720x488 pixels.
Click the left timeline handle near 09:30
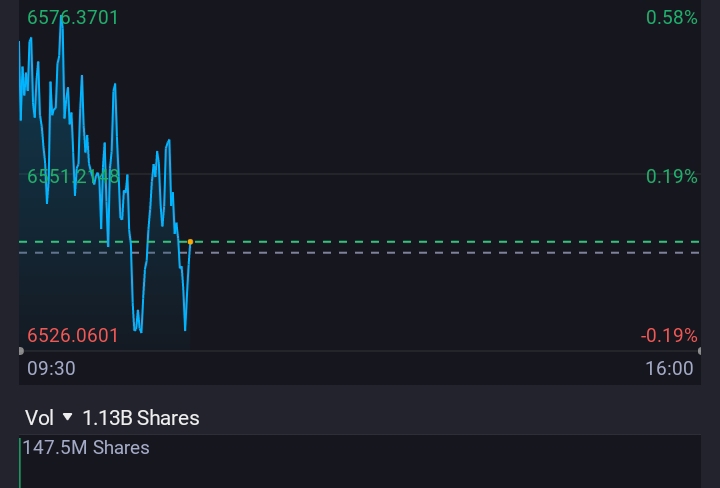[x=21, y=351]
